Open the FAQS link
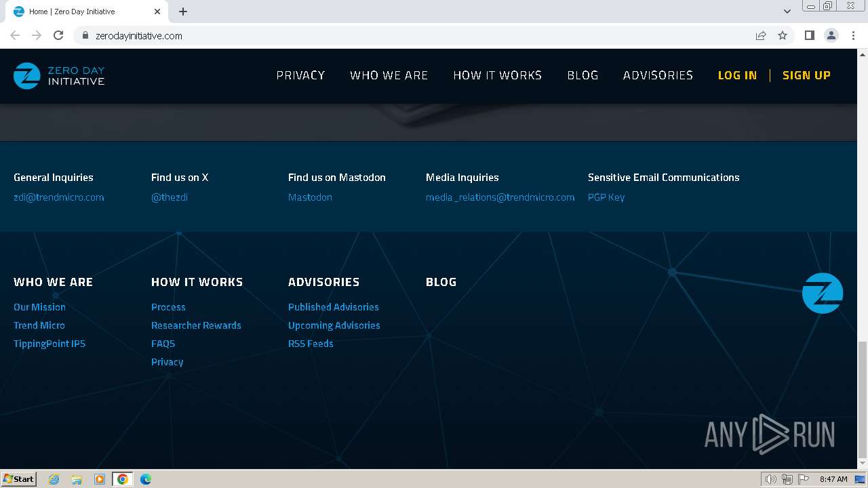The width and height of the screenshot is (868, 488). [x=163, y=344]
